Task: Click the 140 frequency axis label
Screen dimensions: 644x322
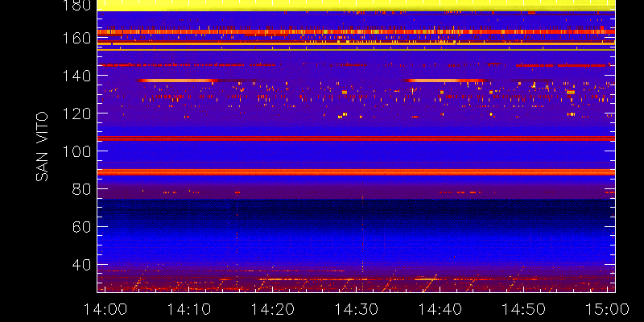Action: tap(76, 76)
